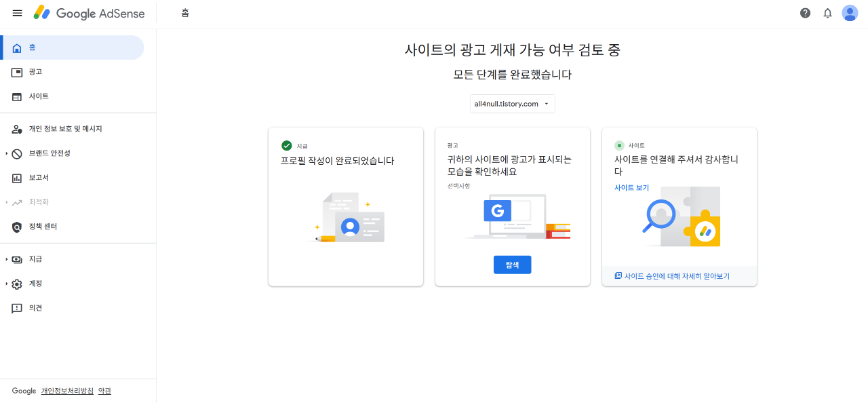Toggle the sidebar with the hamburger menu
Viewport: 868px width, 403px height.
pos(17,13)
